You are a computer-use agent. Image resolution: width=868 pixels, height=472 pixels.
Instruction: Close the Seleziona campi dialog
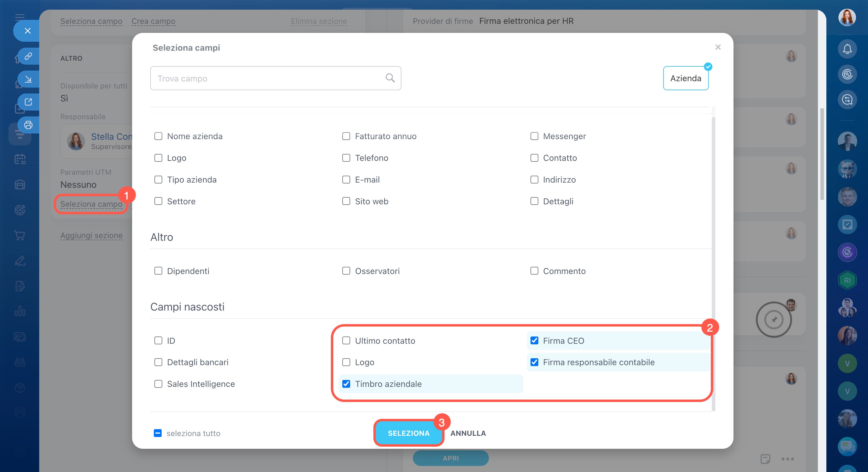coord(718,47)
